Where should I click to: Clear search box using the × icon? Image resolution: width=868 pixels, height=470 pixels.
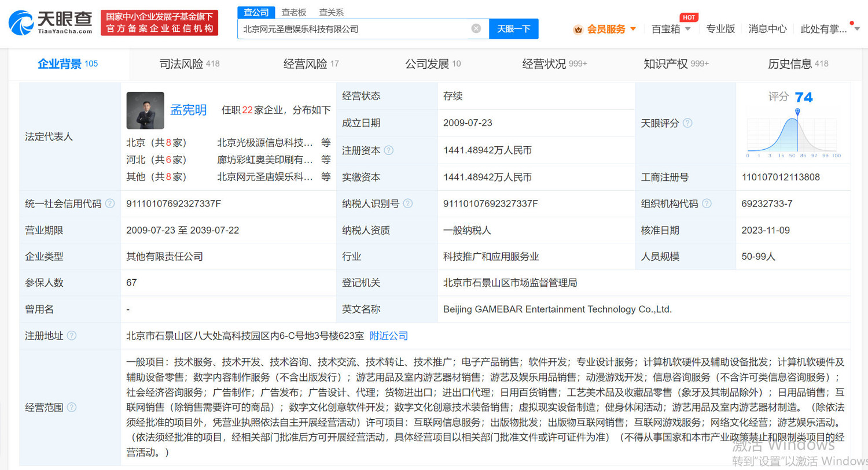pos(476,29)
